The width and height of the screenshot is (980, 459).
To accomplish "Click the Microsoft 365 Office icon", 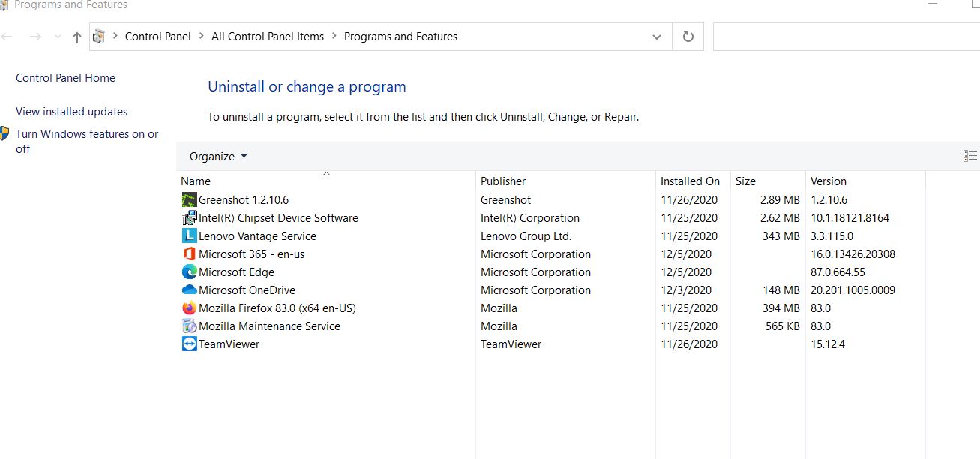I will [189, 254].
